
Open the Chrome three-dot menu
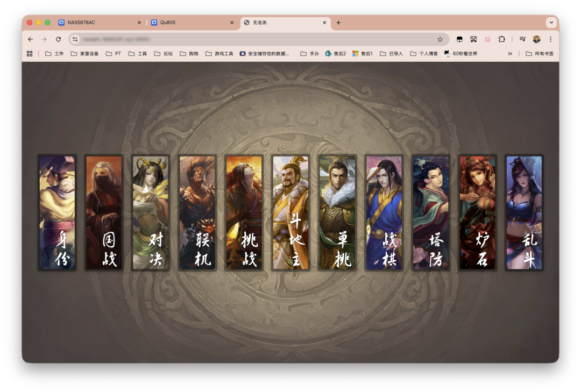coord(550,39)
